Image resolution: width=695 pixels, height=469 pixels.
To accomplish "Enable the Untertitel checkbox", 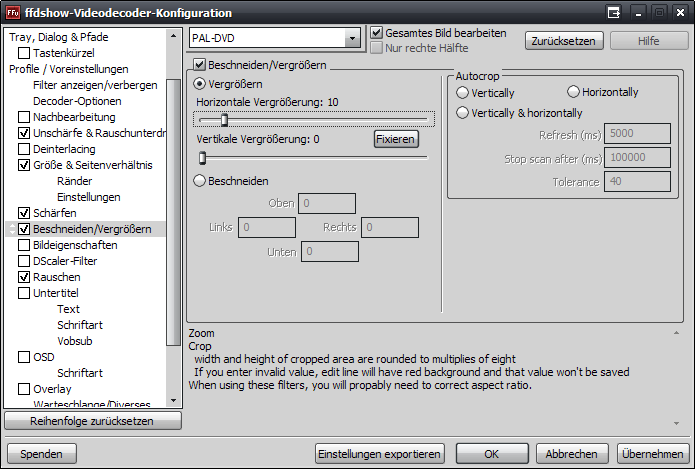I will pyautogui.click(x=24, y=293).
